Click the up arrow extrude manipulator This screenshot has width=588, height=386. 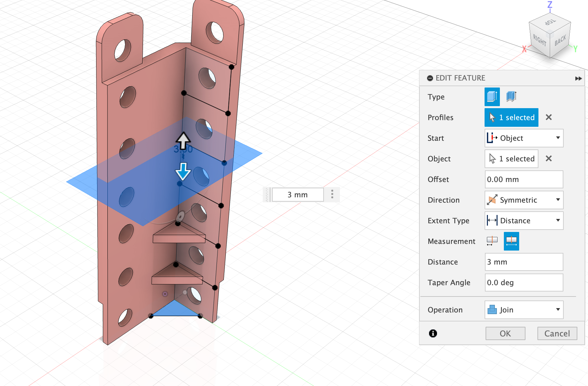click(x=183, y=140)
